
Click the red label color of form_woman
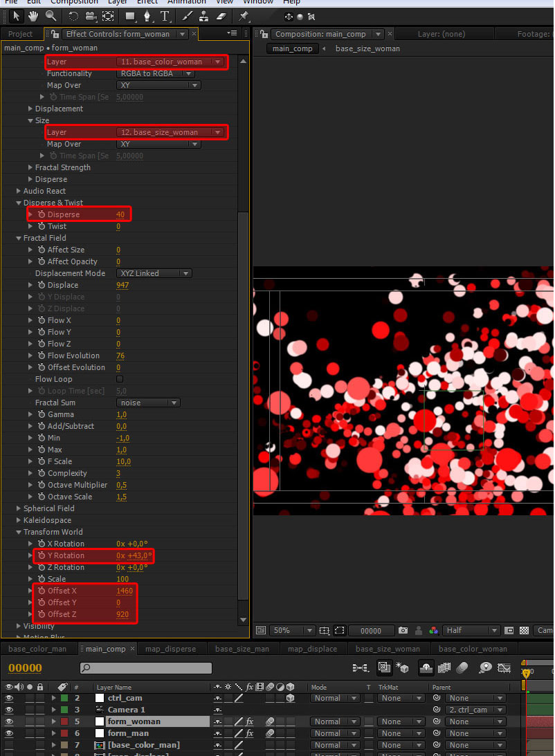point(64,721)
